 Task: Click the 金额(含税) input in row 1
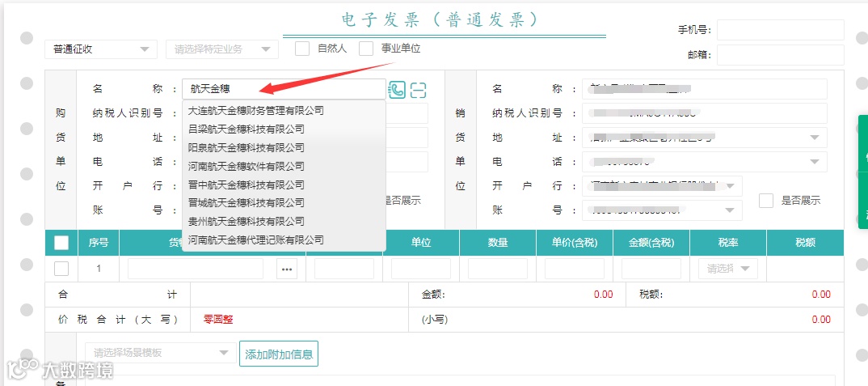click(651, 269)
